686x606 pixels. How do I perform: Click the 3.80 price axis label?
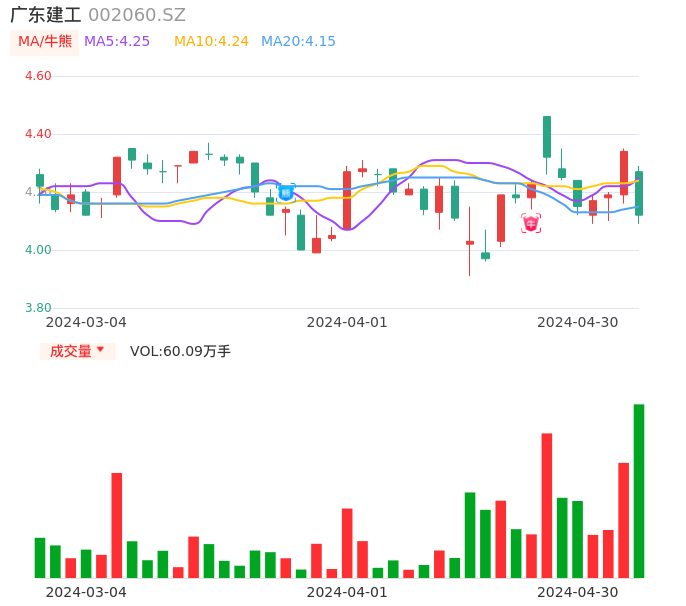[x=38, y=308]
